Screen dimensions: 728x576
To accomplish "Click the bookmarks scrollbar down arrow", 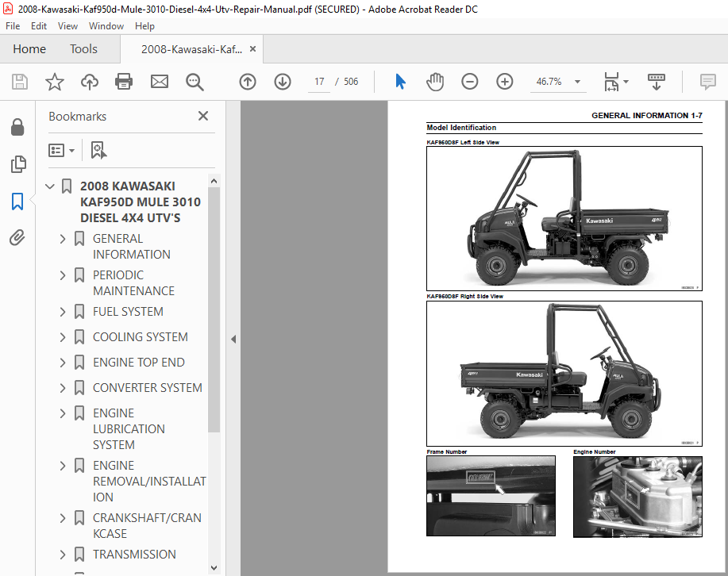I will click(x=214, y=567).
